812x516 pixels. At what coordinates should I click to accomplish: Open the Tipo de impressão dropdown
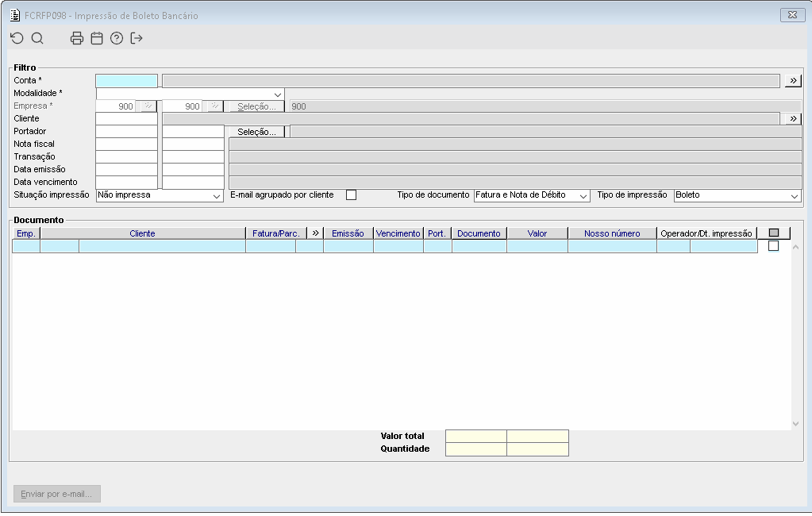point(795,196)
